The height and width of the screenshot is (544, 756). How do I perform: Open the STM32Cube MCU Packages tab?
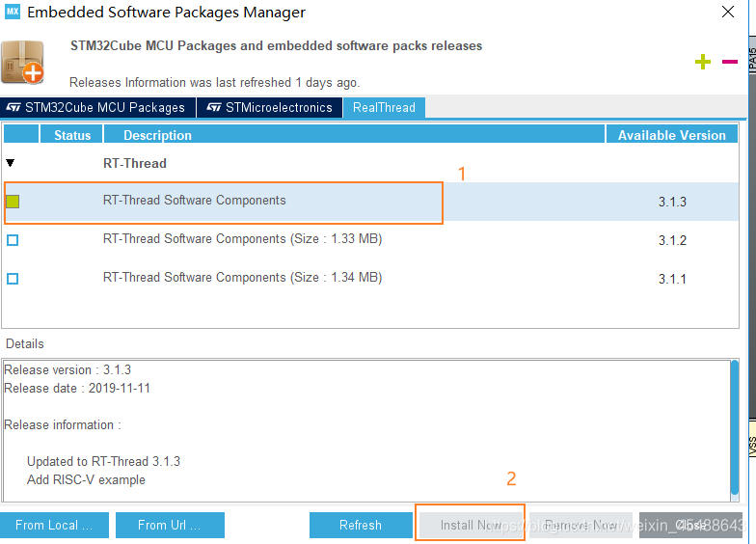pyautogui.click(x=98, y=107)
